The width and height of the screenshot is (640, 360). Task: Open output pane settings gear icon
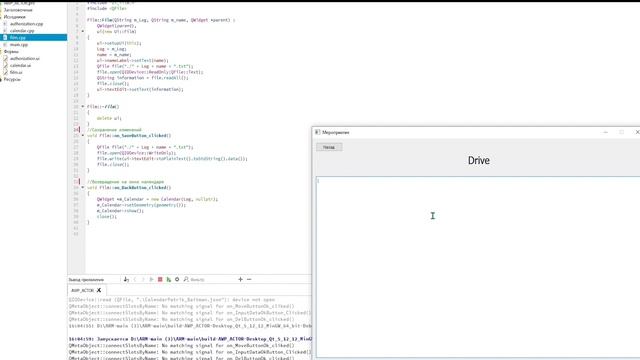[x=177, y=279]
